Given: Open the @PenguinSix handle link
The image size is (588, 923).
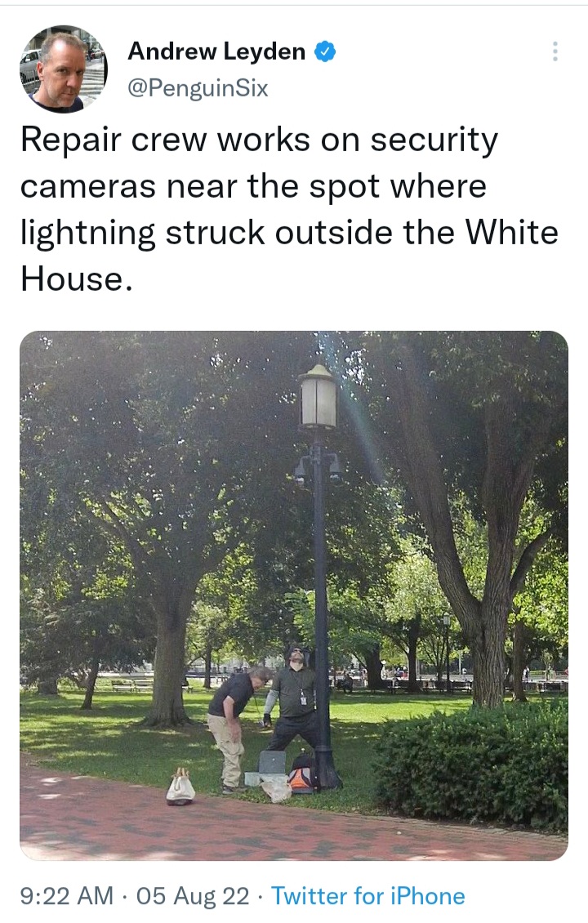Looking at the screenshot, I should (198, 88).
